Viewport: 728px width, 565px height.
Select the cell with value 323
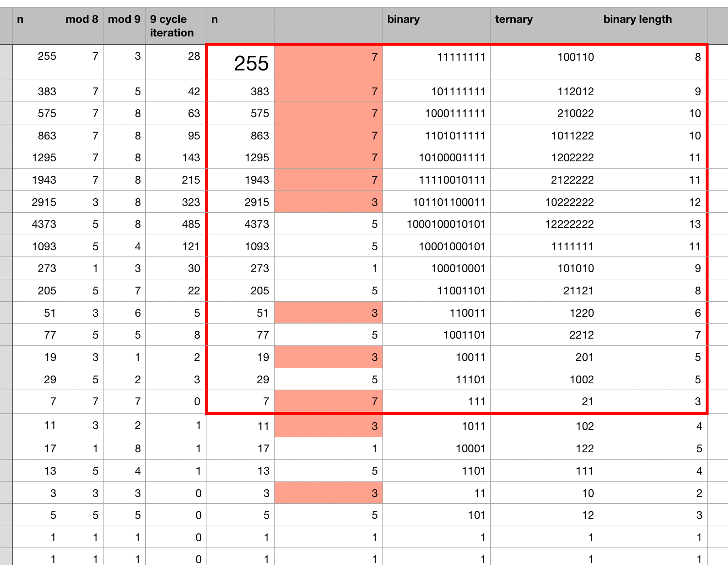175,202
